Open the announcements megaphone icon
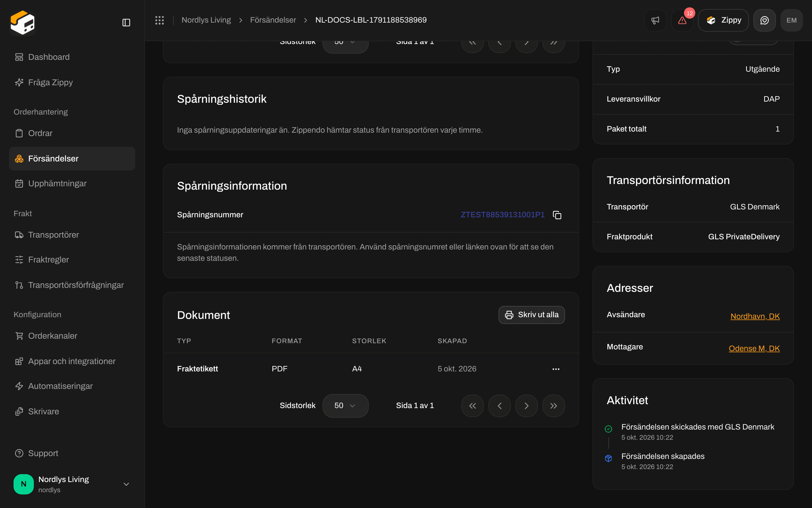This screenshot has width=812, height=508. point(655,20)
